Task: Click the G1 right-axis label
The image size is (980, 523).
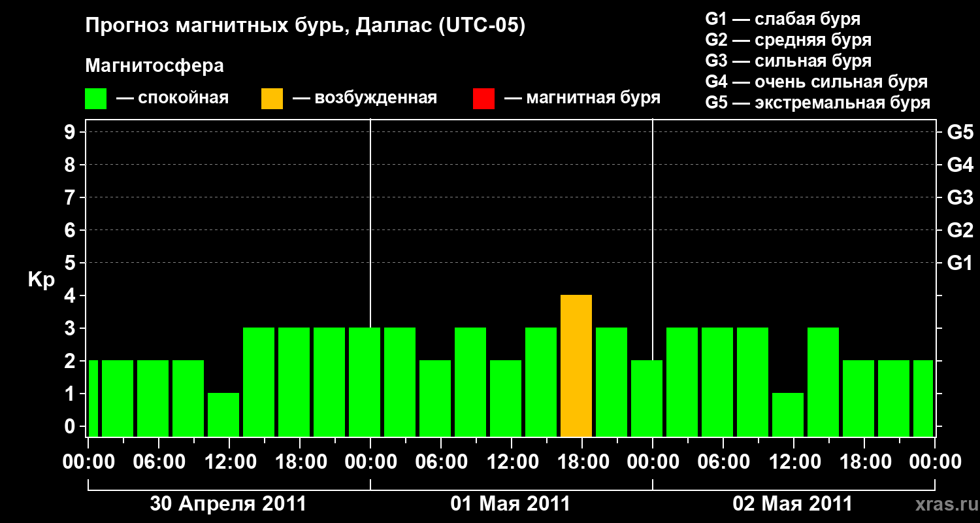Action: click(x=960, y=263)
